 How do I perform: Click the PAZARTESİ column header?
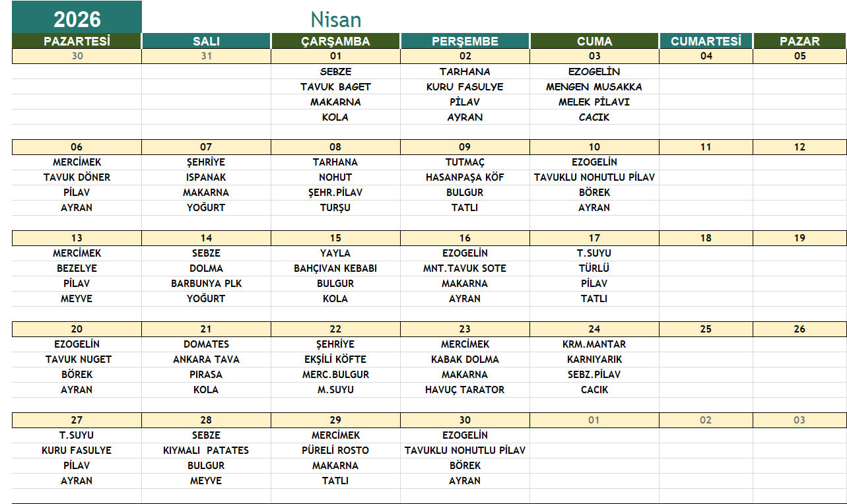click(x=77, y=41)
